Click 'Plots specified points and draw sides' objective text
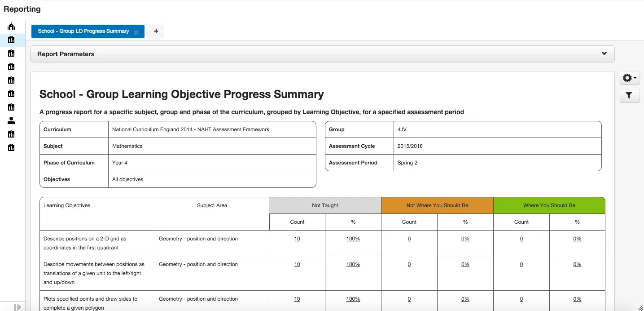 coord(91,303)
